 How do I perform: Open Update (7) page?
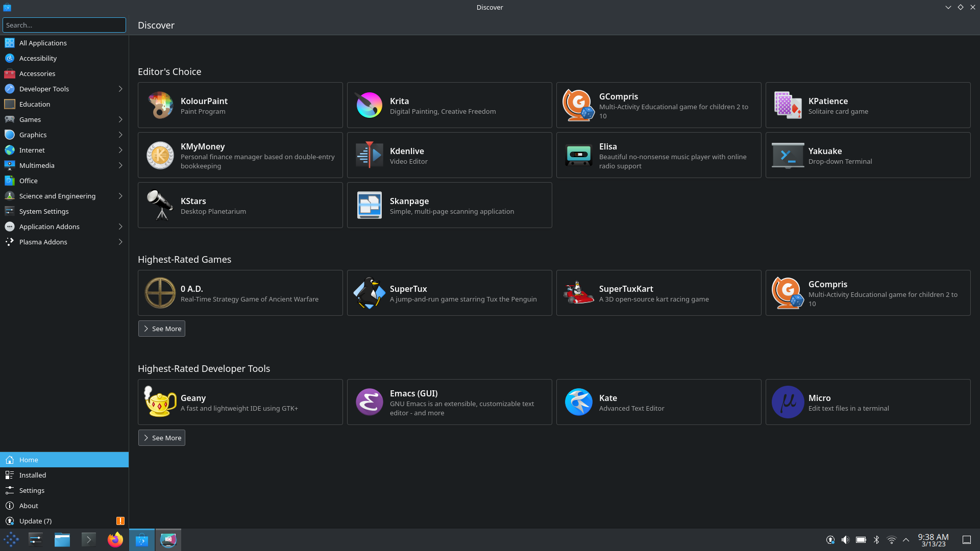(64, 521)
